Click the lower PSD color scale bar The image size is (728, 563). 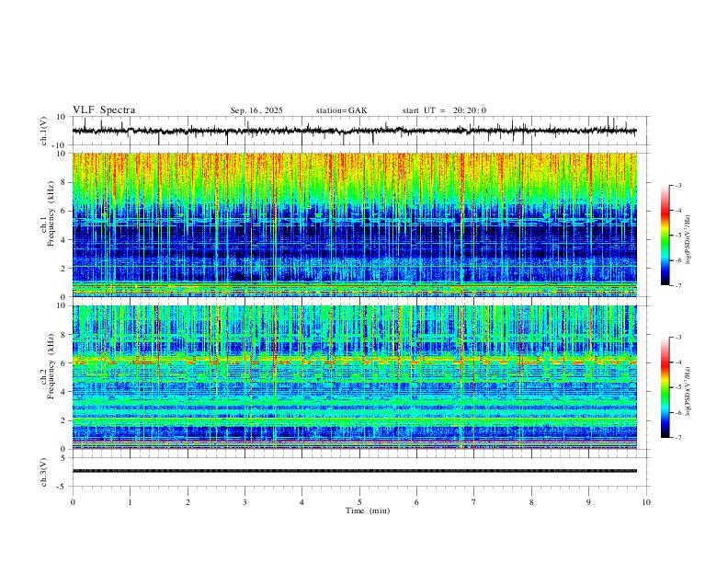coord(665,387)
